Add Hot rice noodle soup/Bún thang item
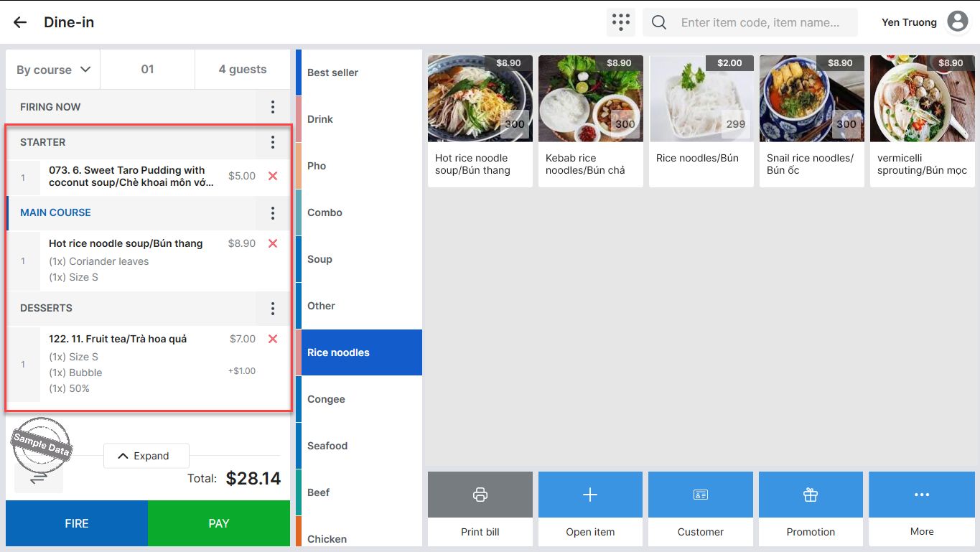 [480, 121]
